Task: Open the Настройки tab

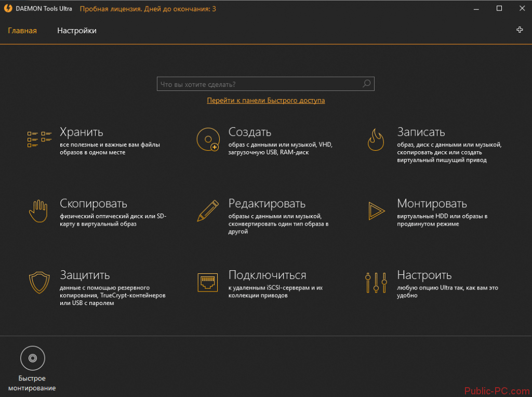Action: point(77,31)
